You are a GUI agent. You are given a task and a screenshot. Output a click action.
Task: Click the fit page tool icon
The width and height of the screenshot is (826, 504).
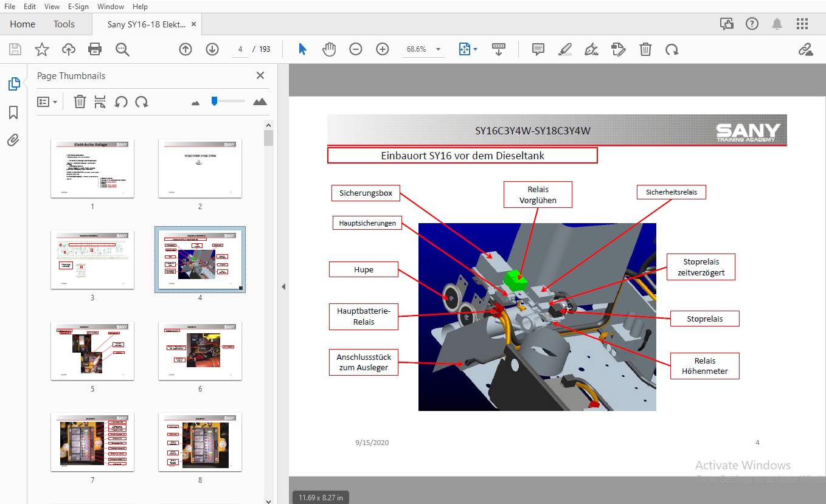pyautogui.click(x=465, y=49)
